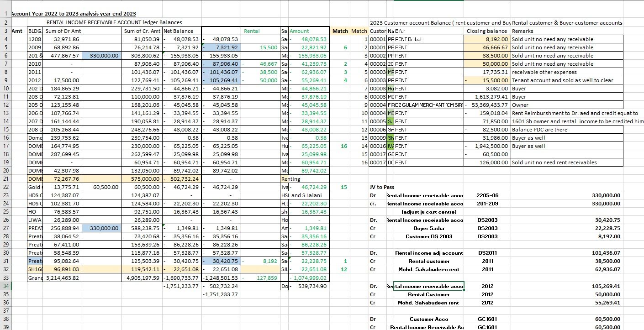Select the 'Closing balance' header cell
This screenshot has height=330, width=644.
488,31
